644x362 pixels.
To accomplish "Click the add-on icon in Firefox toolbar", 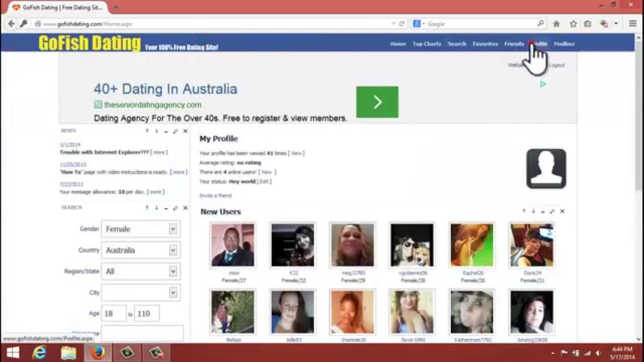I will 604,24.
